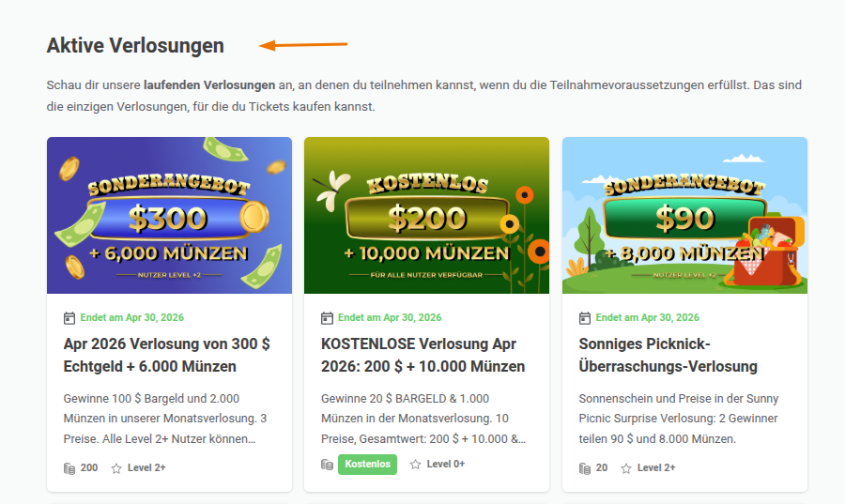Screen dimensions: 845x504
Task: Click the '200' coin price value
Action: pos(89,468)
